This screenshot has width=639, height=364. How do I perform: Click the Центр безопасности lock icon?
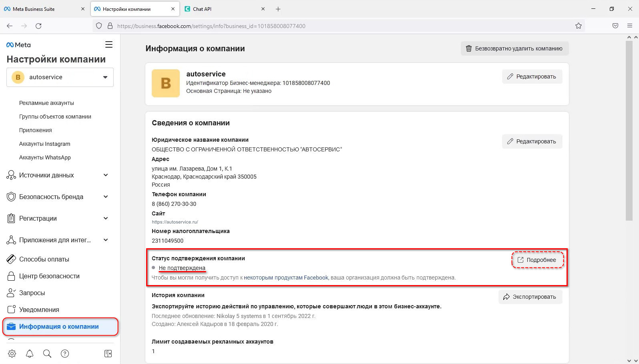click(x=11, y=276)
